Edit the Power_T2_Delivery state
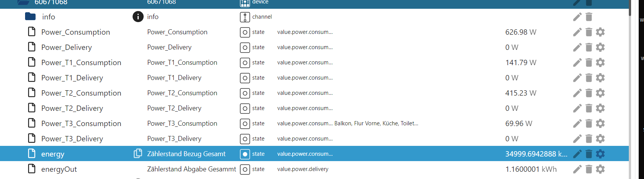The height and width of the screenshot is (179, 644). (577, 108)
